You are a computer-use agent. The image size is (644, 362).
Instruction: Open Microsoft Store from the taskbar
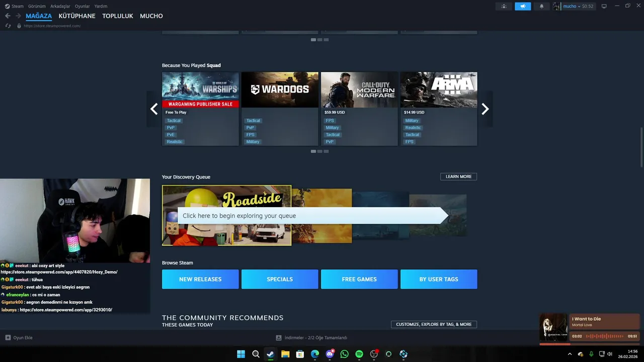[x=300, y=354]
